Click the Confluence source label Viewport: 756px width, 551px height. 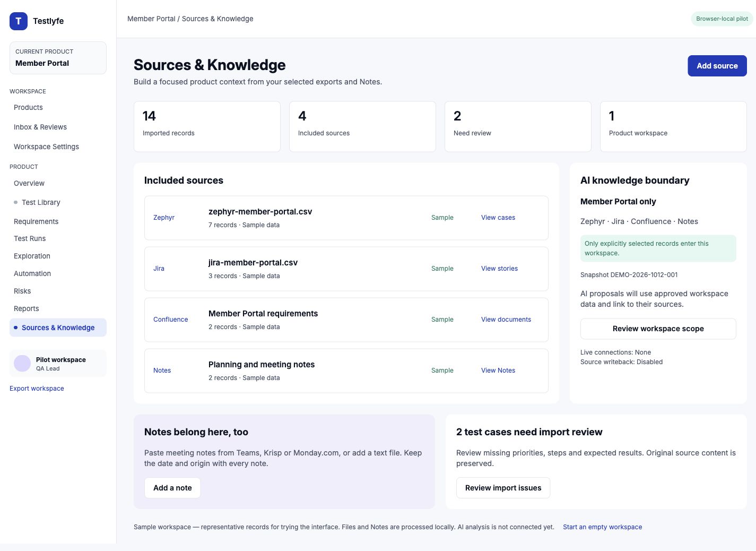click(x=170, y=320)
